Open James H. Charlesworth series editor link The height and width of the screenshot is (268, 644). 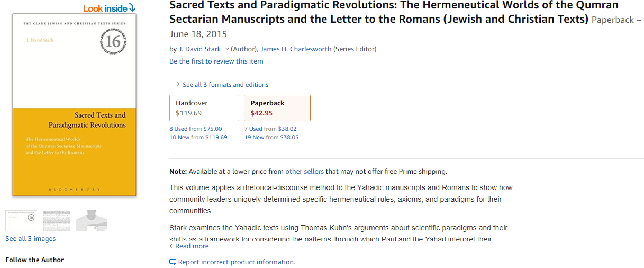click(x=296, y=49)
